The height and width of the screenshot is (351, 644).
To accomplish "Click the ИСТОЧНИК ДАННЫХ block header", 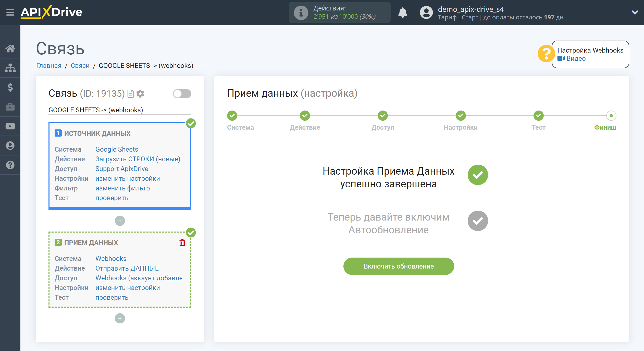I will 97,133.
